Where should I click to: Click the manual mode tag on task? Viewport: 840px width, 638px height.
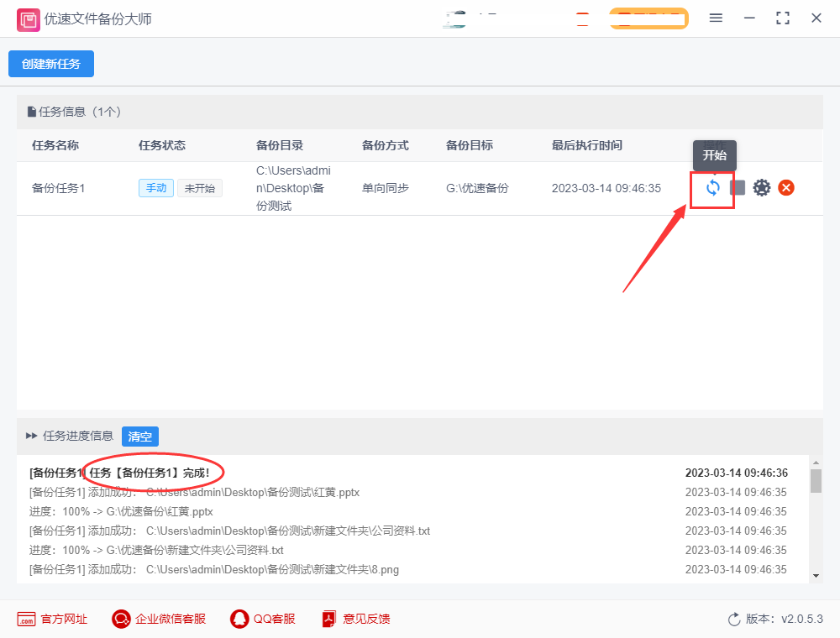point(155,188)
